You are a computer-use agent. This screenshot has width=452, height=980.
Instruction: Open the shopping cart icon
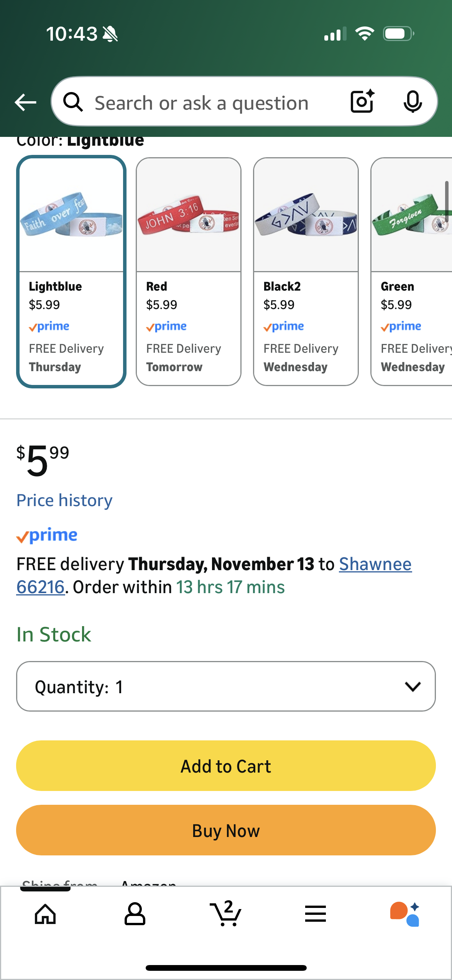226,914
